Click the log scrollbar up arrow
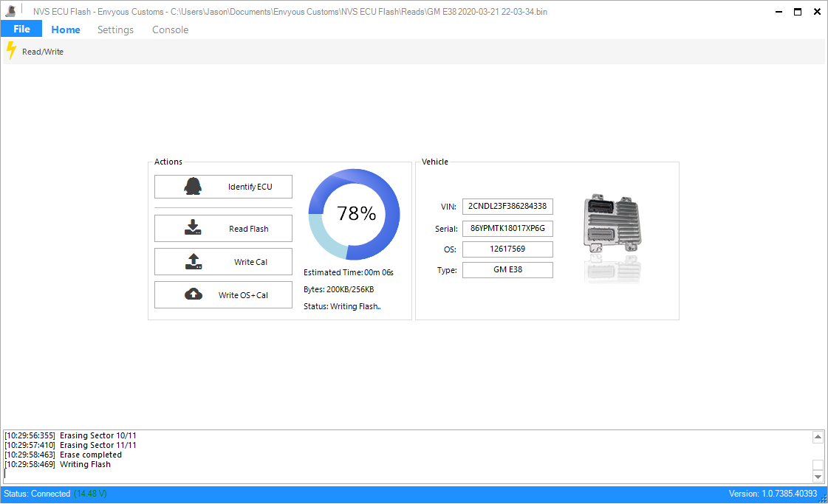 pyautogui.click(x=818, y=437)
